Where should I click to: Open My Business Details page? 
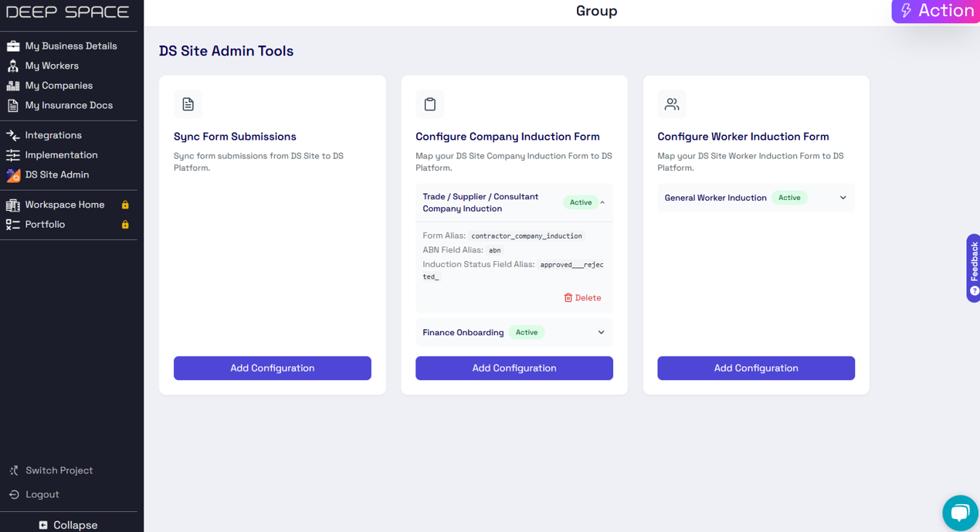pos(71,46)
